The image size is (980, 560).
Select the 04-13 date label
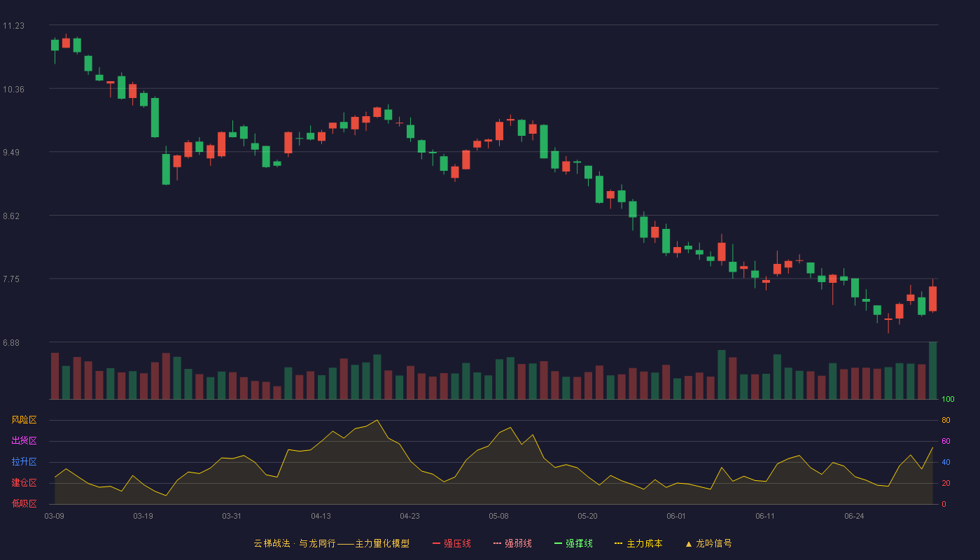(321, 516)
